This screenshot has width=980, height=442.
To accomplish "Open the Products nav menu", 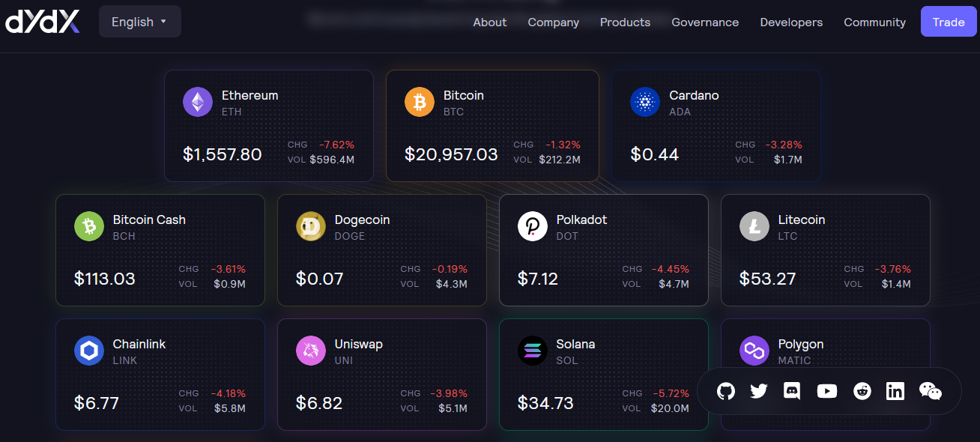I will click(625, 22).
